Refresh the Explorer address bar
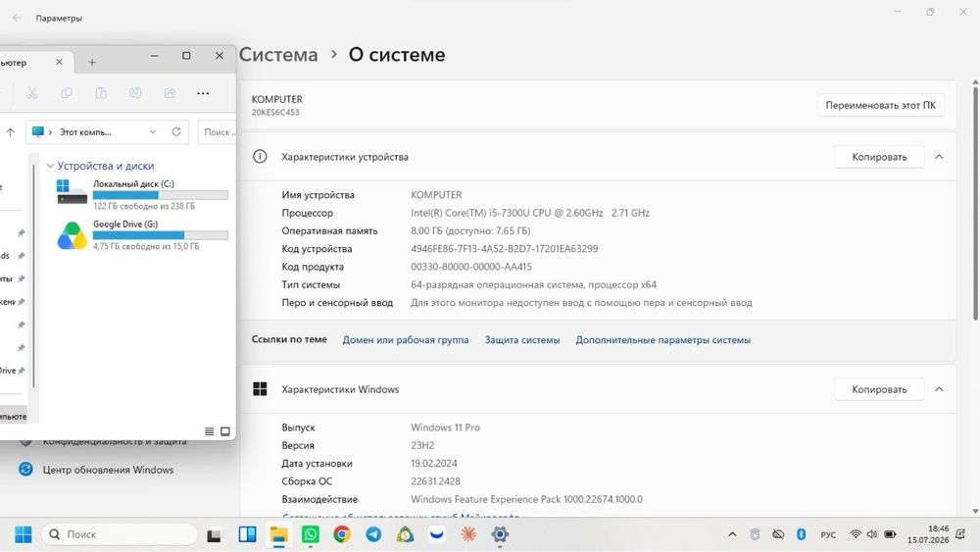Image resolution: width=980 pixels, height=552 pixels. [x=176, y=132]
